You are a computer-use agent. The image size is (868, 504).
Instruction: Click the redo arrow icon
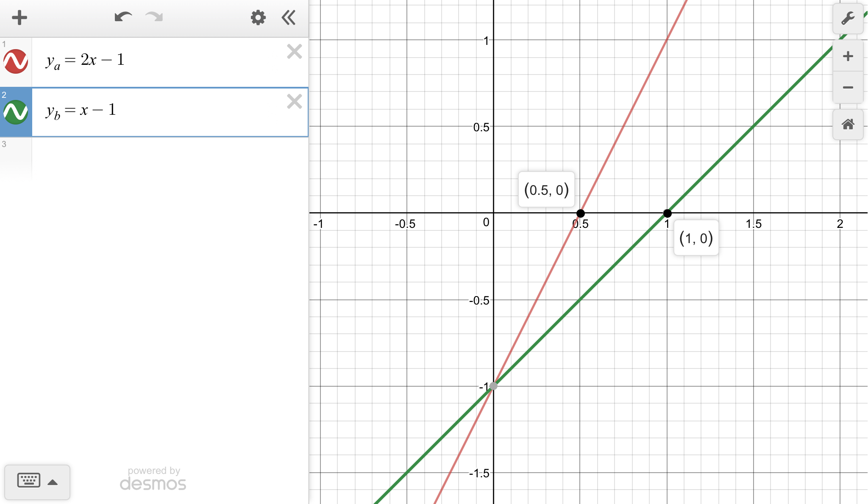pyautogui.click(x=154, y=17)
